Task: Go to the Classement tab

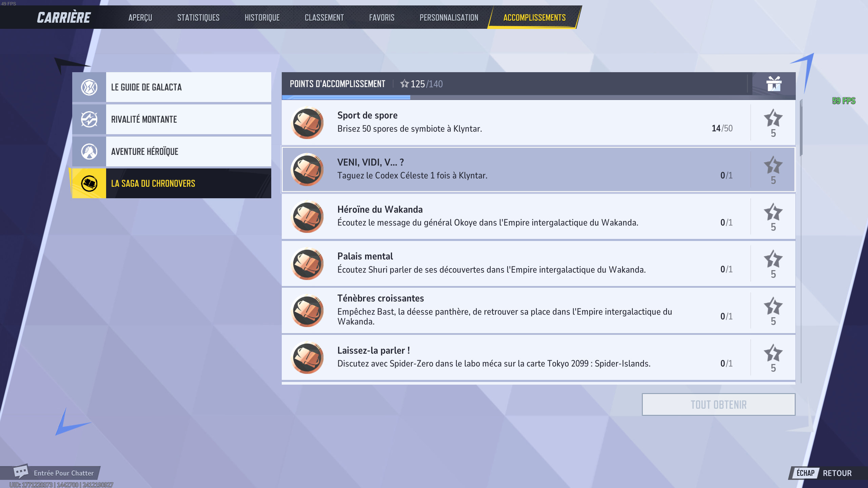Action: coord(324,18)
